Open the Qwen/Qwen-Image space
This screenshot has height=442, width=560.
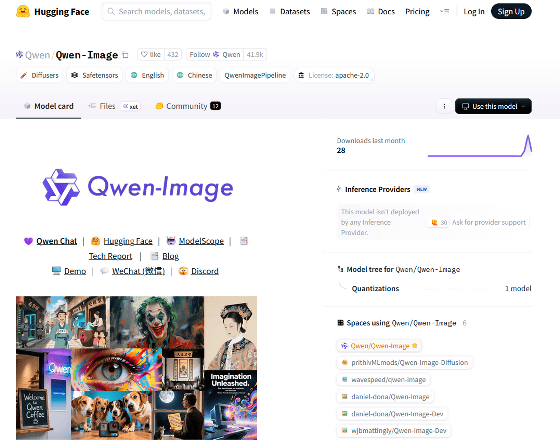click(x=379, y=346)
